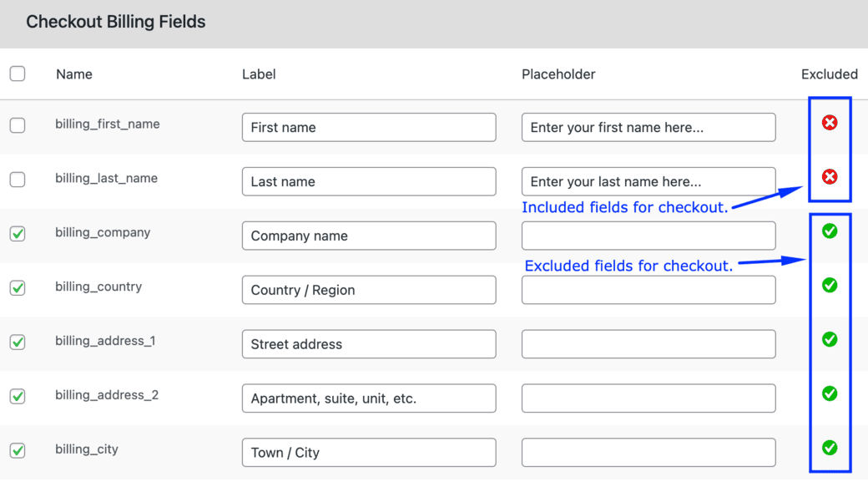Click the empty placeholder field for billing_city
This screenshot has width=868, height=482.
click(648, 453)
